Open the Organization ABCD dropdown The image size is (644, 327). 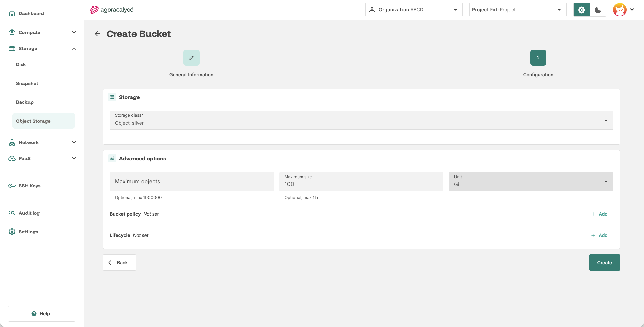click(x=414, y=10)
